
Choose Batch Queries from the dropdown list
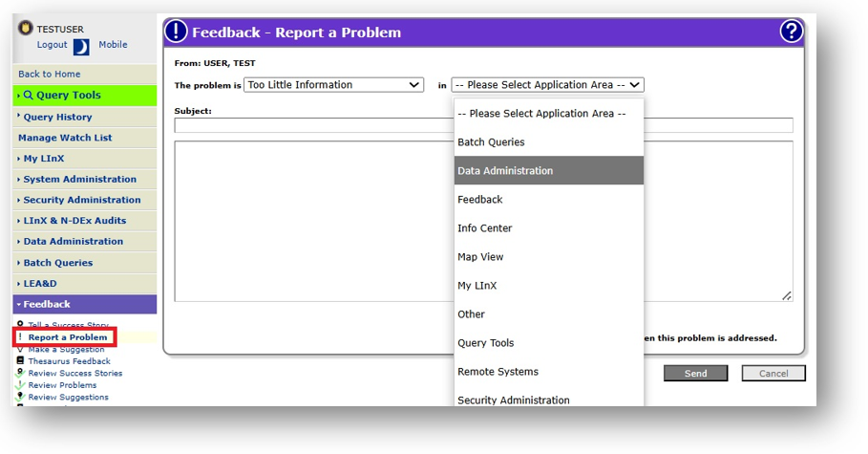tap(549, 141)
